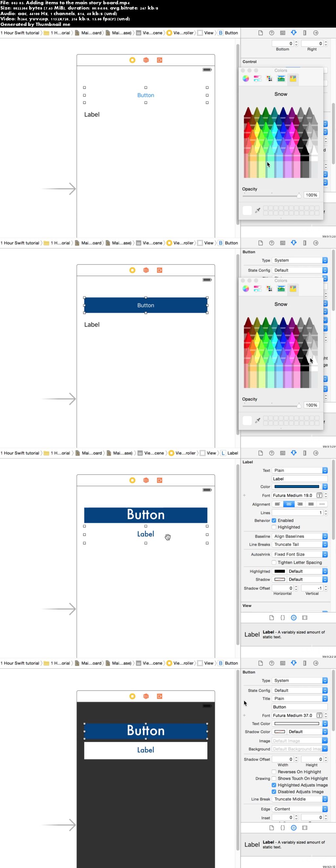Show Media library icon under the Futura 37.0 Button inspector

point(305,827)
